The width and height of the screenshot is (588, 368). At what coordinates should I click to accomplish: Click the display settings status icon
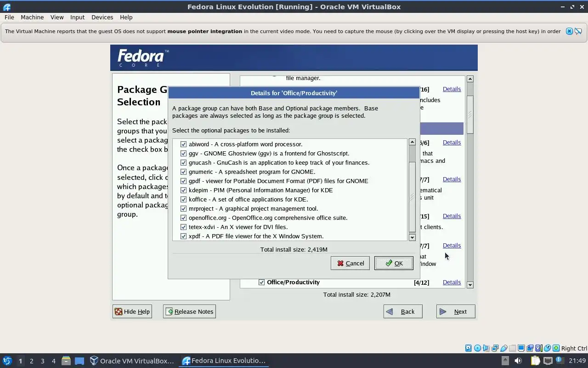pos(521,348)
